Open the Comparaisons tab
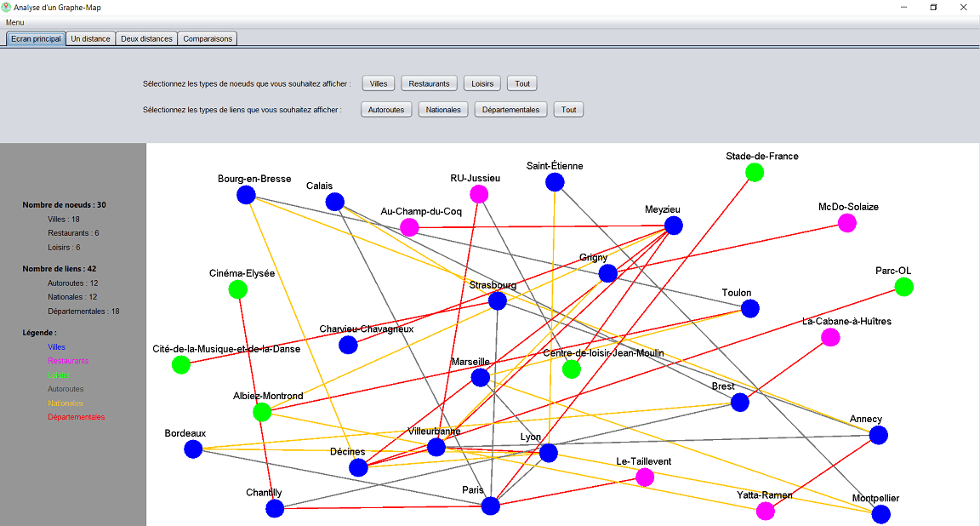Screen dimensions: 980x526 pos(207,38)
